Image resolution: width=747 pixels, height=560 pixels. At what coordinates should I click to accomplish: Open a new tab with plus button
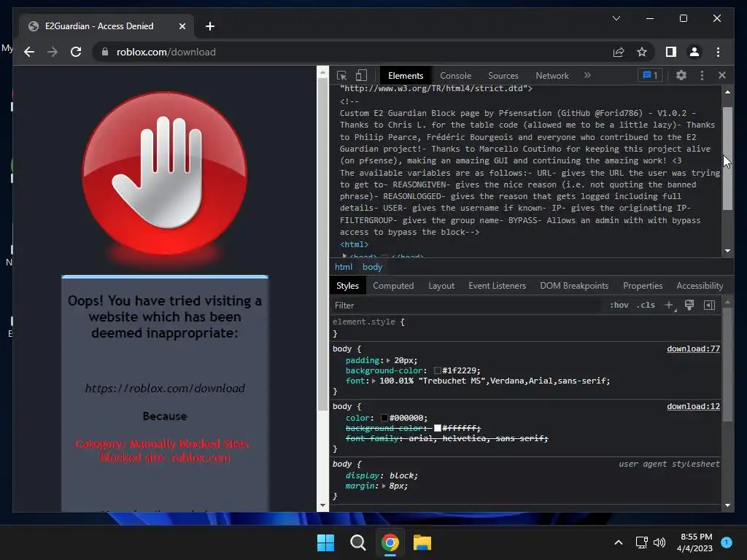pos(210,26)
